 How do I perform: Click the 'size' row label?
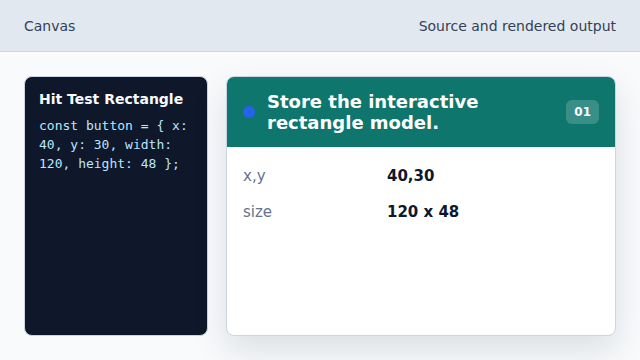(257, 211)
